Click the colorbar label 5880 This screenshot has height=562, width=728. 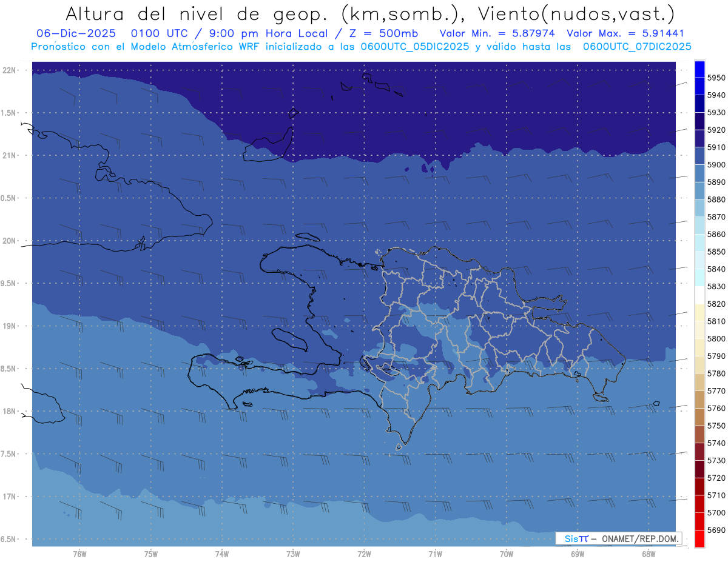[x=716, y=199]
